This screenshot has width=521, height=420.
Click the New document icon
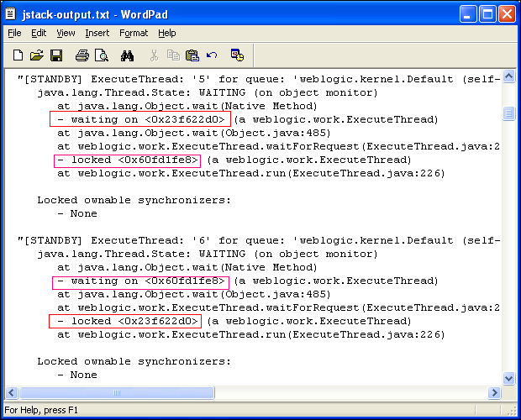pos(18,55)
